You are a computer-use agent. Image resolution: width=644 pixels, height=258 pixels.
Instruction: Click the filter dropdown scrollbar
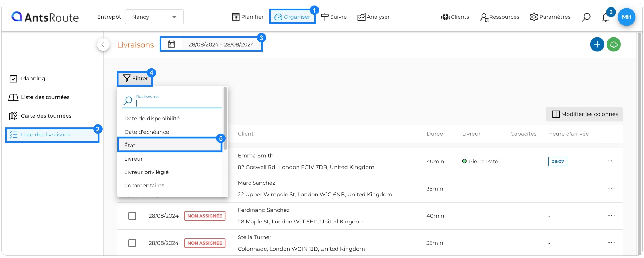(x=225, y=118)
